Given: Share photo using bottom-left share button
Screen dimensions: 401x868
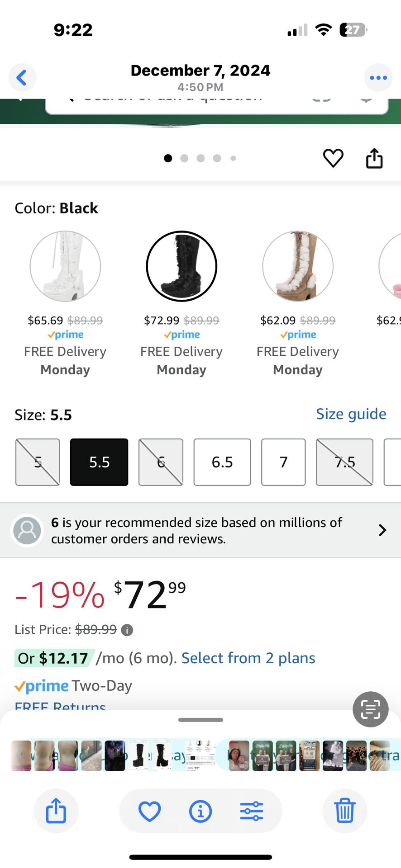Looking at the screenshot, I should pos(56,811).
